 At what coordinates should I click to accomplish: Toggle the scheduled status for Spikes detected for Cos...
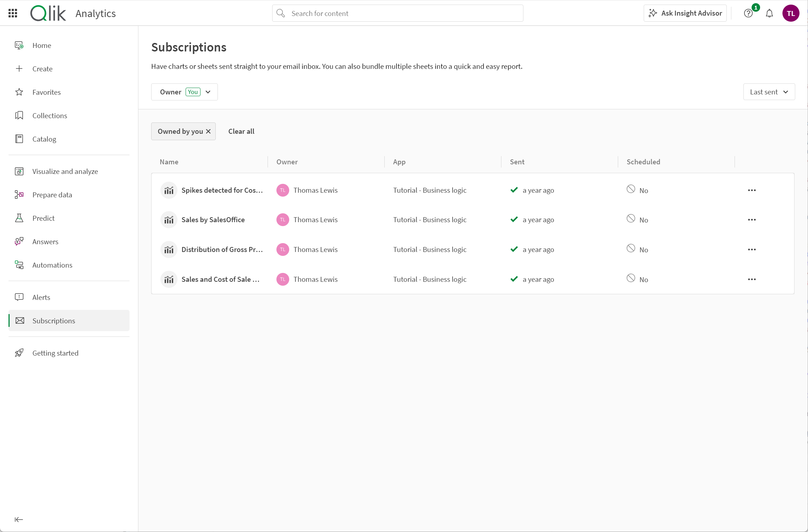(x=631, y=190)
